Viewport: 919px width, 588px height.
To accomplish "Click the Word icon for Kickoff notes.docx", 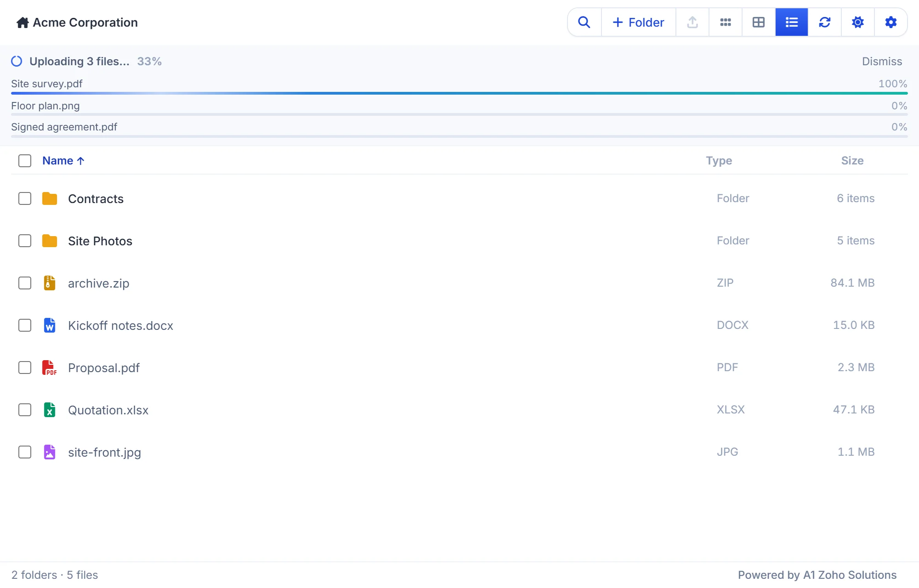I will click(50, 325).
